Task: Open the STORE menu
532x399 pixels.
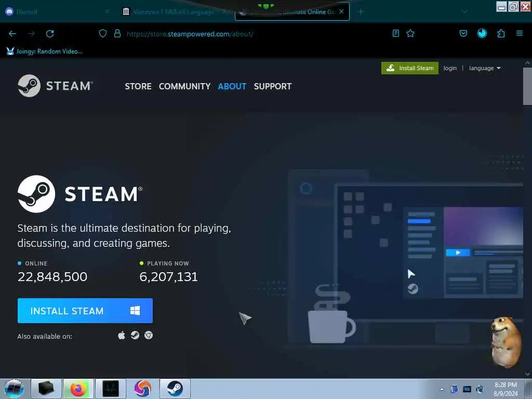Action: click(138, 87)
